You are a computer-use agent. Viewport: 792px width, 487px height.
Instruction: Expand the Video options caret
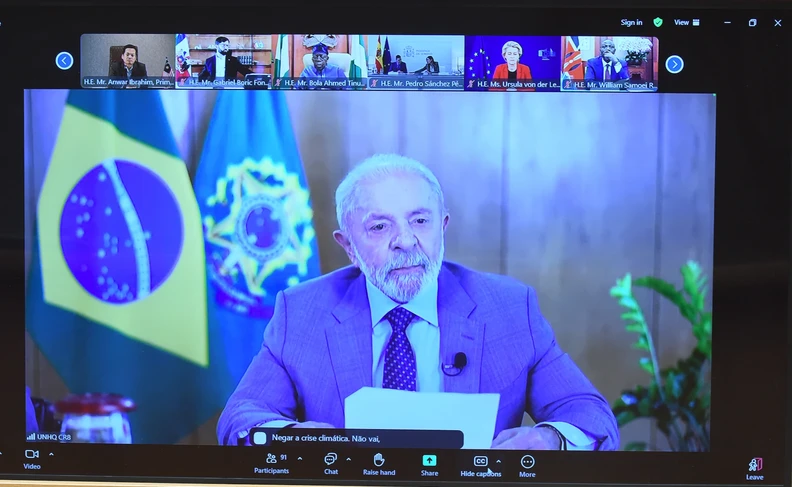pyautogui.click(x=51, y=454)
